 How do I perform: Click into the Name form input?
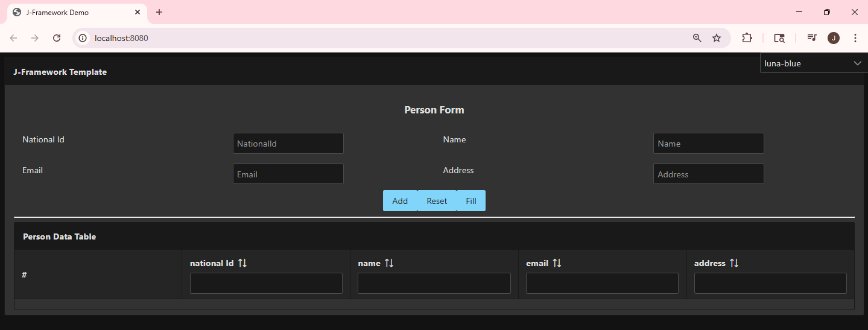708,144
